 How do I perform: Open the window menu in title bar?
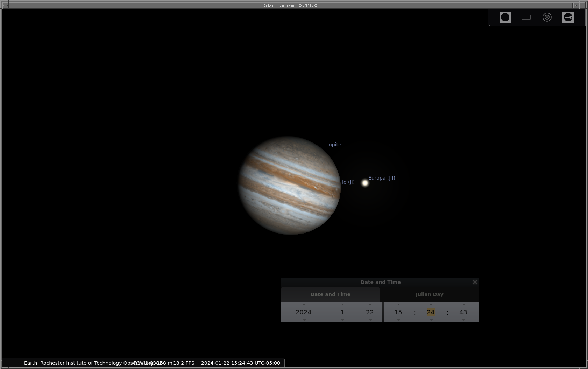(x=5, y=5)
